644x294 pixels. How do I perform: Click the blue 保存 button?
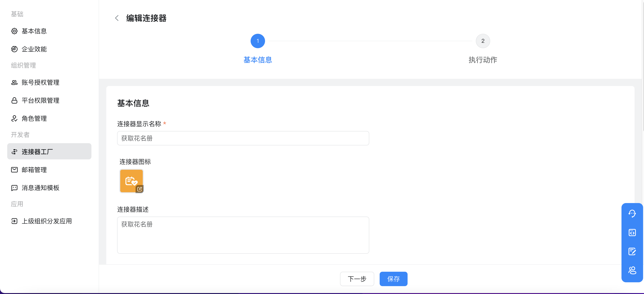[393, 279]
